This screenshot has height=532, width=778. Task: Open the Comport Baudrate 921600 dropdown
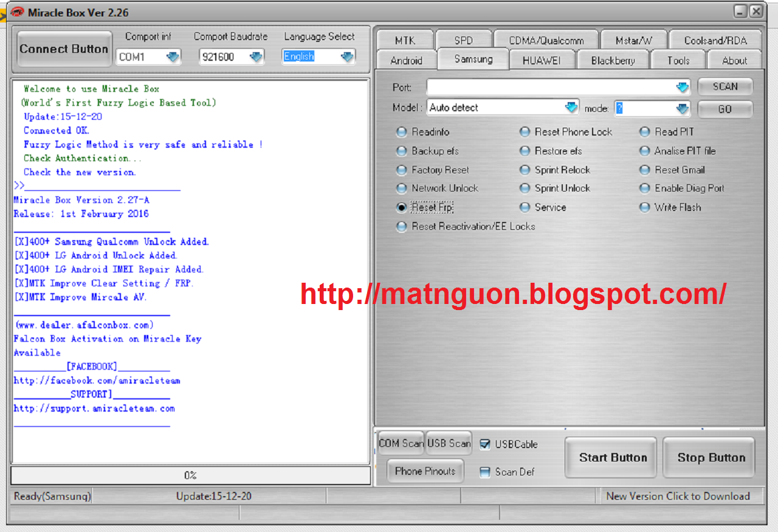coord(256,57)
